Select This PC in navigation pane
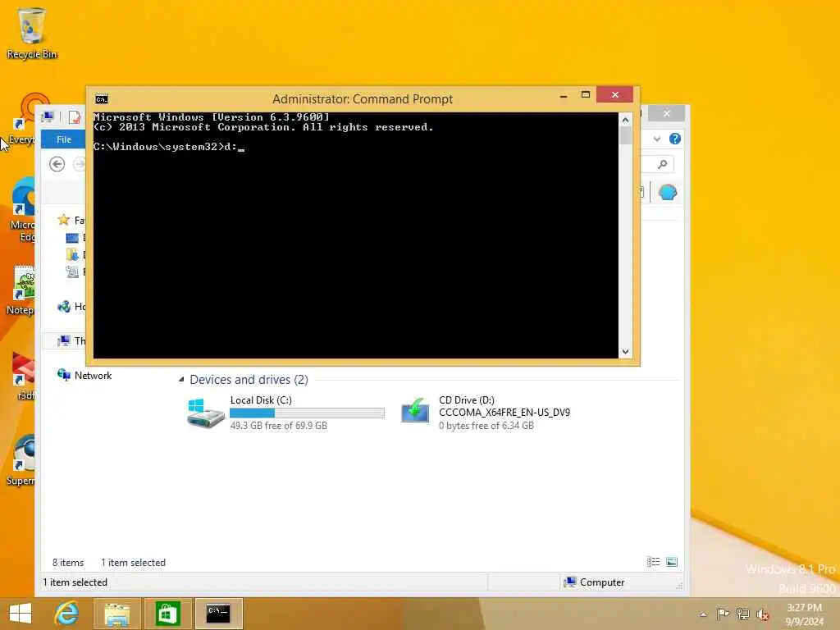840x630 pixels. (x=71, y=340)
